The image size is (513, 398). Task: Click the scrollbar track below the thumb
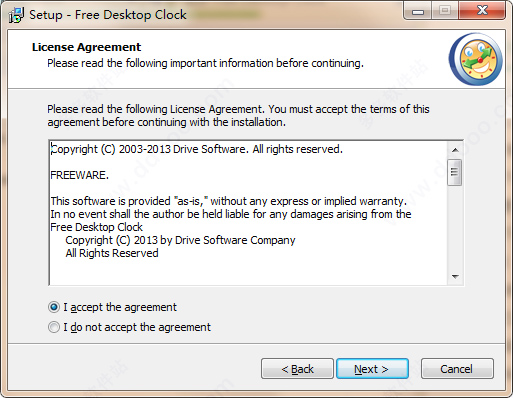tap(455, 227)
